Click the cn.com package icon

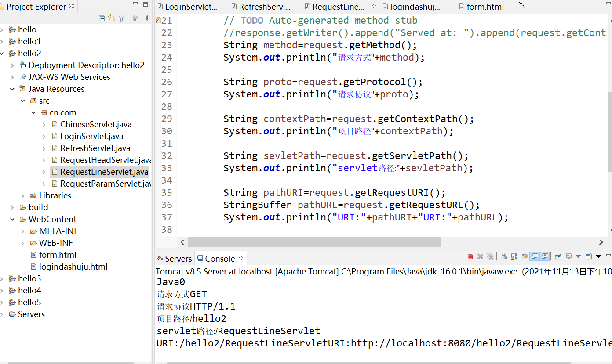coord(44,112)
